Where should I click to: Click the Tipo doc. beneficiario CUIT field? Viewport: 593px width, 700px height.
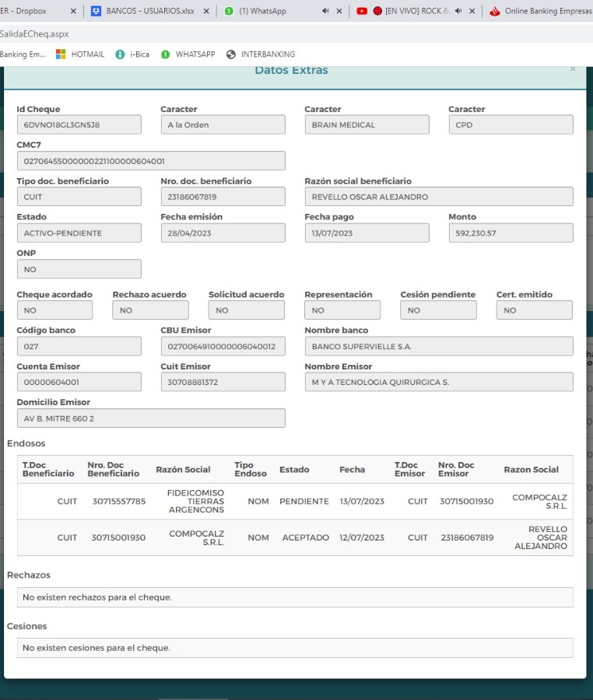point(79,197)
